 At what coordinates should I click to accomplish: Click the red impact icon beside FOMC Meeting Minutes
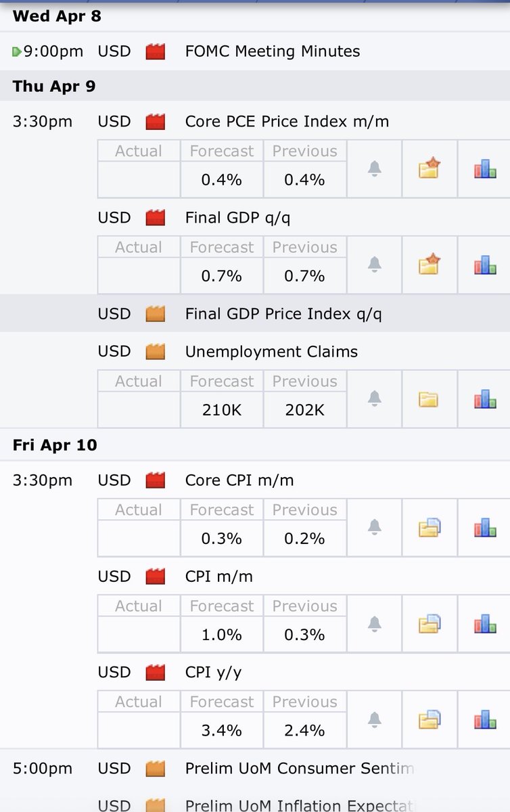click(x=156, y=51)
